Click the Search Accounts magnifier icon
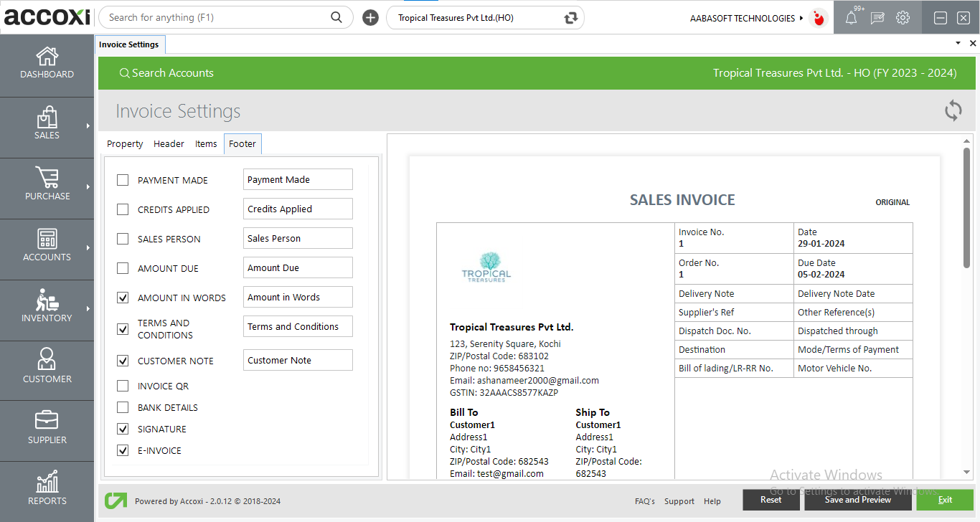Image resolution: width=980 pixels, height=522 pixels. click(x=124, y=73)
